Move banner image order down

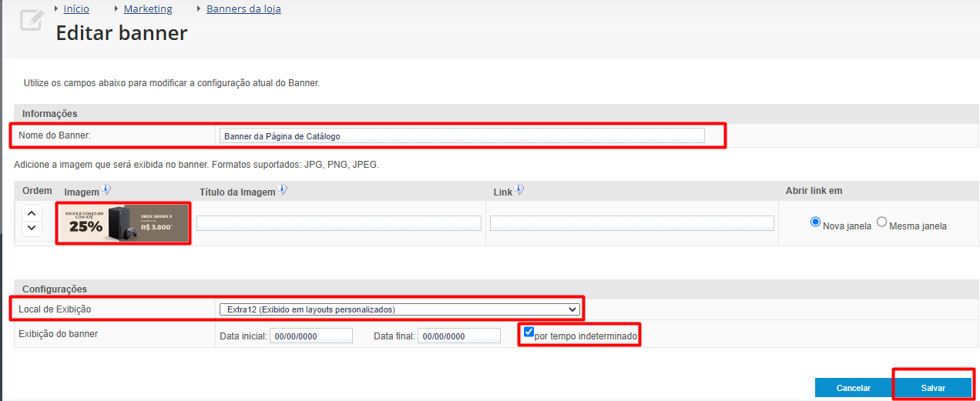click(31, 228)
